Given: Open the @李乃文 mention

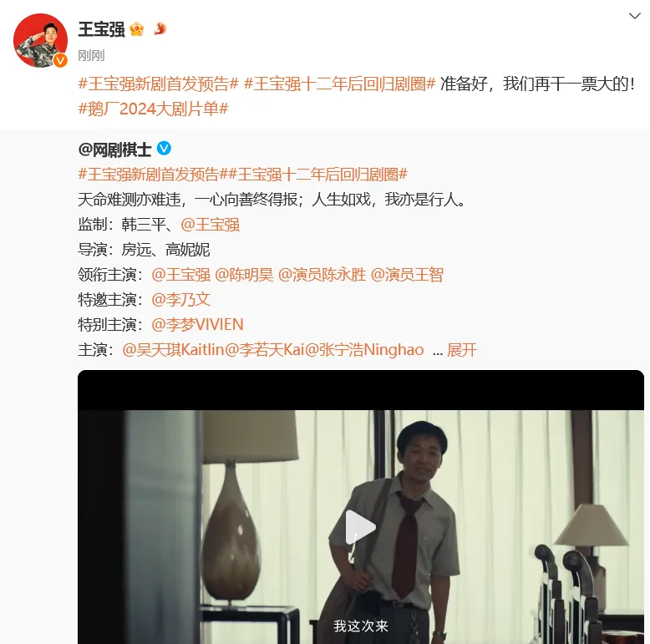Looking at the screenshot, I should (181, 300).
